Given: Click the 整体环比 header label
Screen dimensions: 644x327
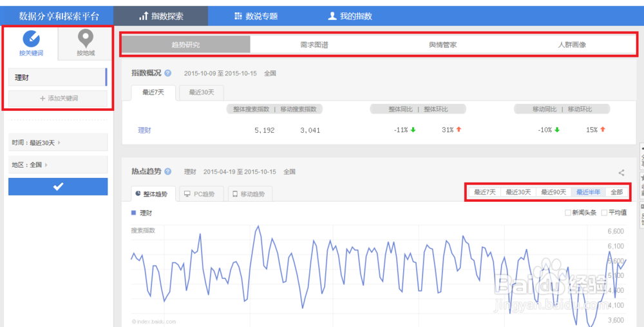Looking at the screenshot, I should 436,110.
